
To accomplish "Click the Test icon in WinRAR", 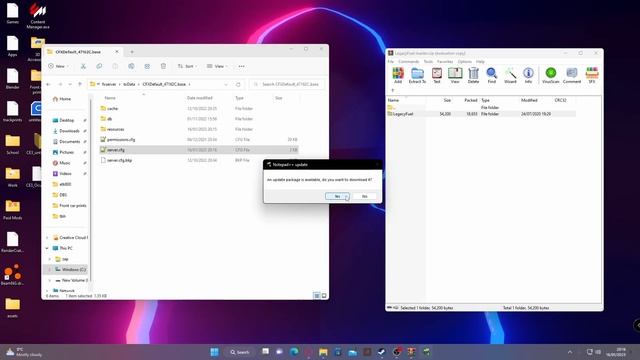I will click(437, 76).
